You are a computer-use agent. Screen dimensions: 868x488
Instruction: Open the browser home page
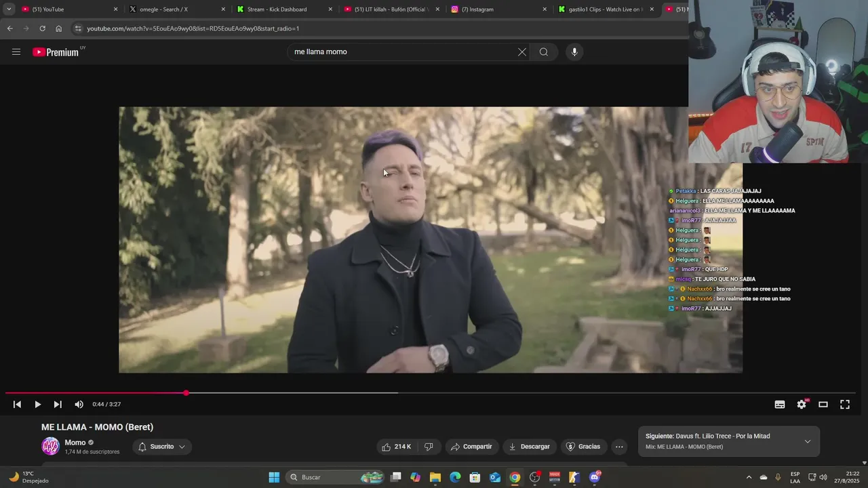[58, 28]
